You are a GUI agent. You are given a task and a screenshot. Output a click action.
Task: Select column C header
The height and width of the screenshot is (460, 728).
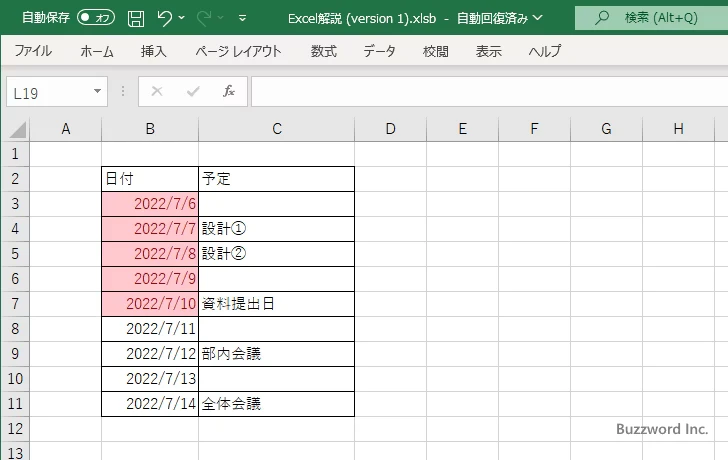point(277,129)
